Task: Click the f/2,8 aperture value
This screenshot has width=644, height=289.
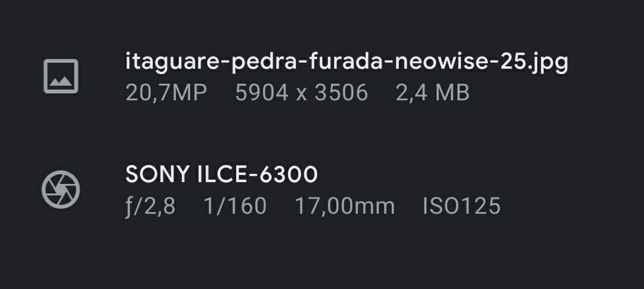Action: click(x=150, y=206)
